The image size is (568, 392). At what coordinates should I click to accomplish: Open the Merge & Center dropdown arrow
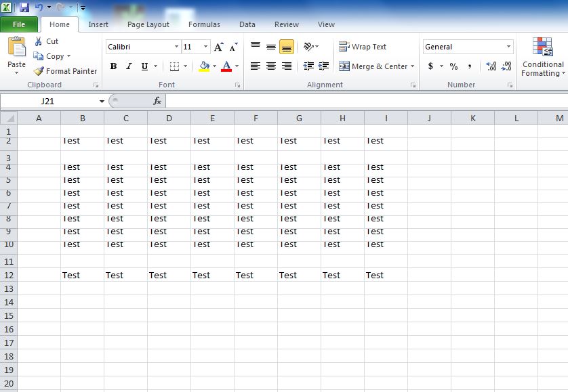[412, 66]
